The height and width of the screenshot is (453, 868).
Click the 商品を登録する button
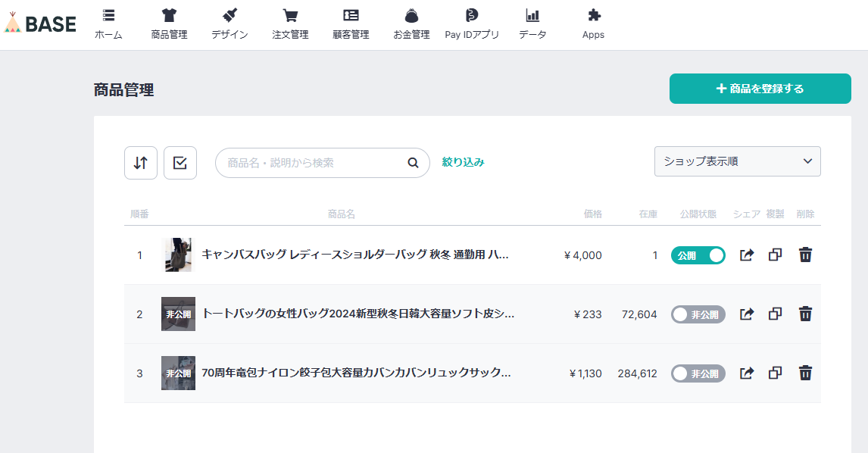[760, 89]
